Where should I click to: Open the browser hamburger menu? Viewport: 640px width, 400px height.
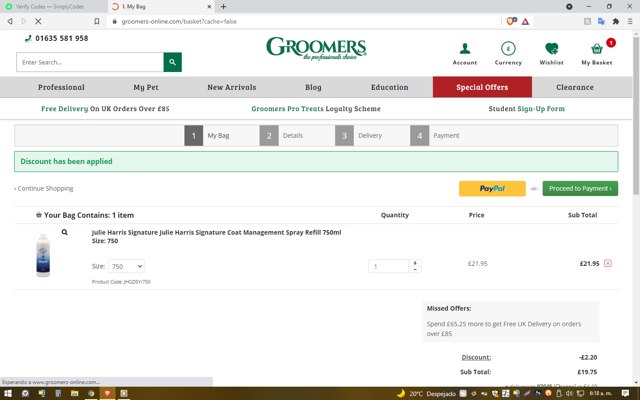pos(630,21)
